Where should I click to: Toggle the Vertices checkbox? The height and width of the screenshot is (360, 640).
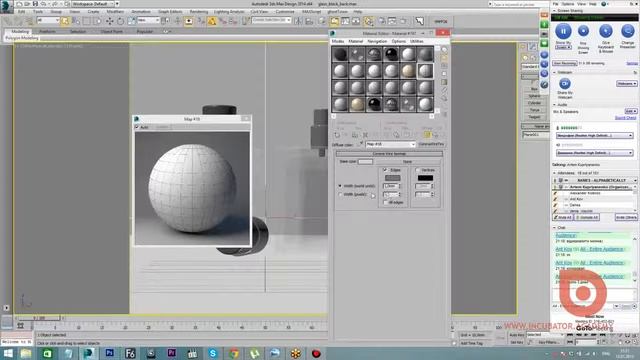point(418,170)
